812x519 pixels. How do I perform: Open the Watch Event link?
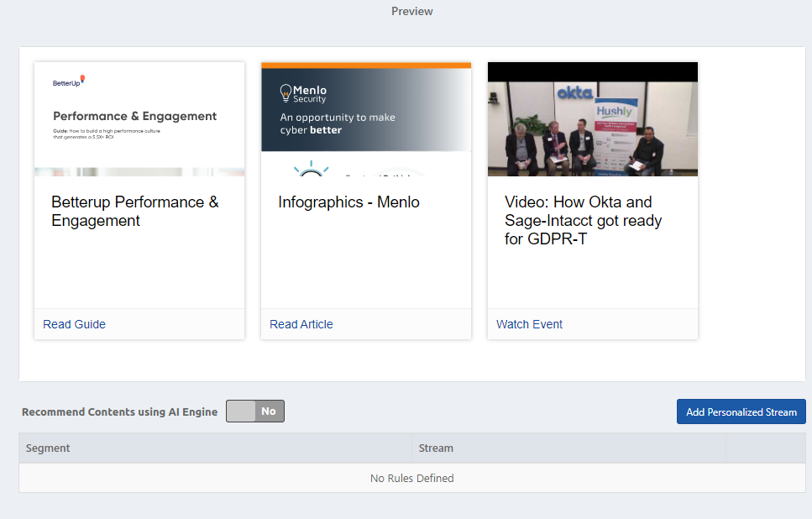coord(529,324)
